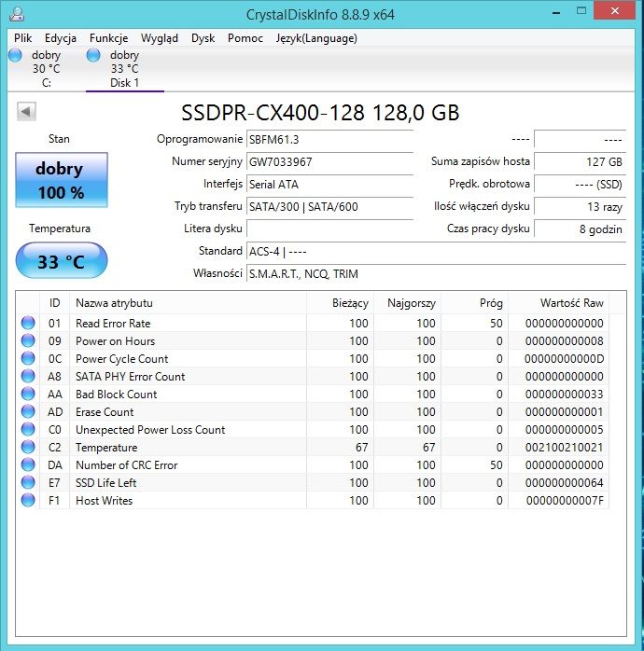644x651 pixels.
Task: Click the Prędk. obrotowa value ---- (SSD)
Action: 580,185
